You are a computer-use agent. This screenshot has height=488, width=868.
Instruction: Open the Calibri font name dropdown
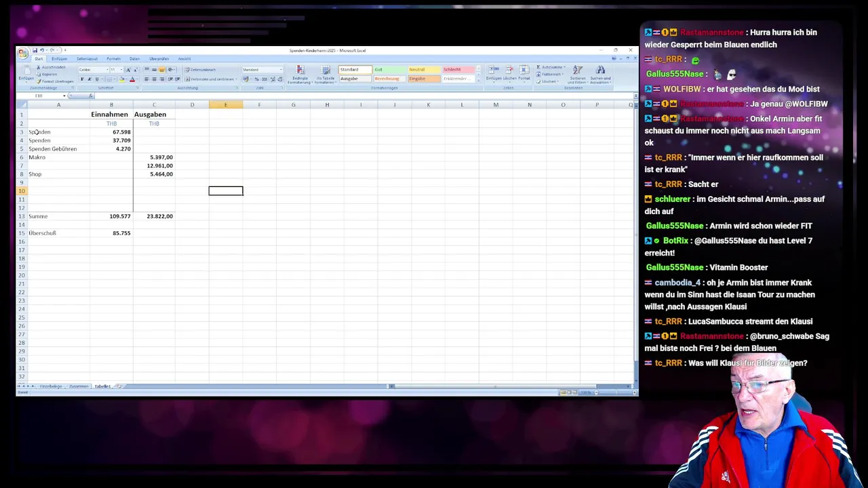click(x=107, y=70)
